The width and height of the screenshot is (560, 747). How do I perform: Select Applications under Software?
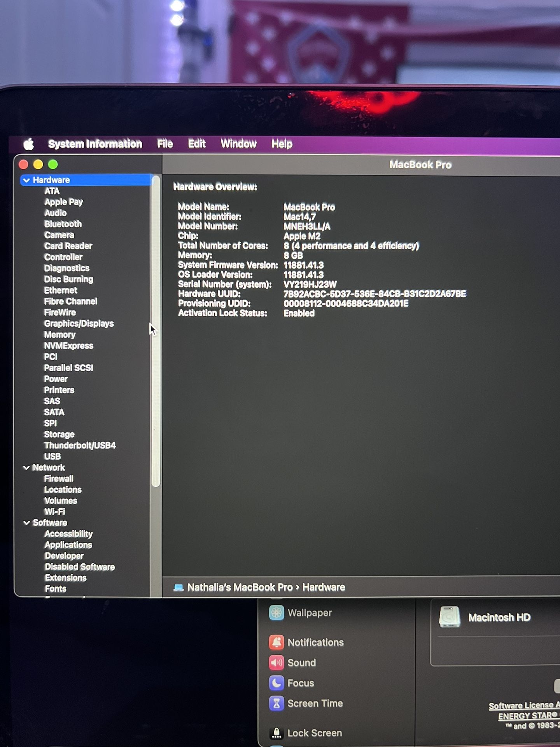click(68, 545)
